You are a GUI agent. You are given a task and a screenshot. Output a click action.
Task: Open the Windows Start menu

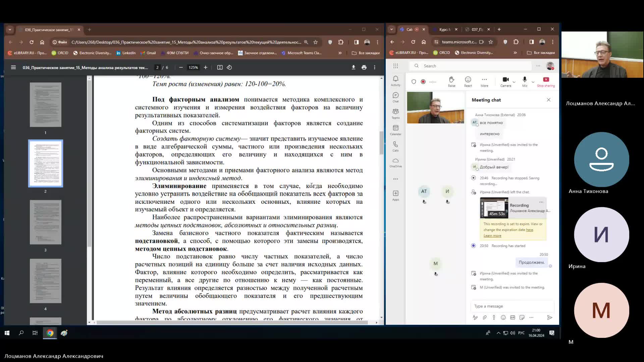point(7,333)
